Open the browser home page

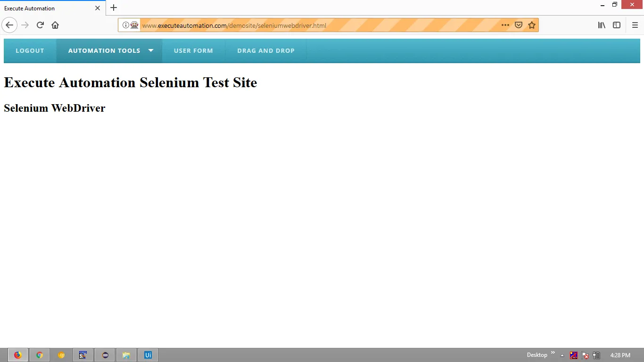pyautogui.click(x=55, y=25)
